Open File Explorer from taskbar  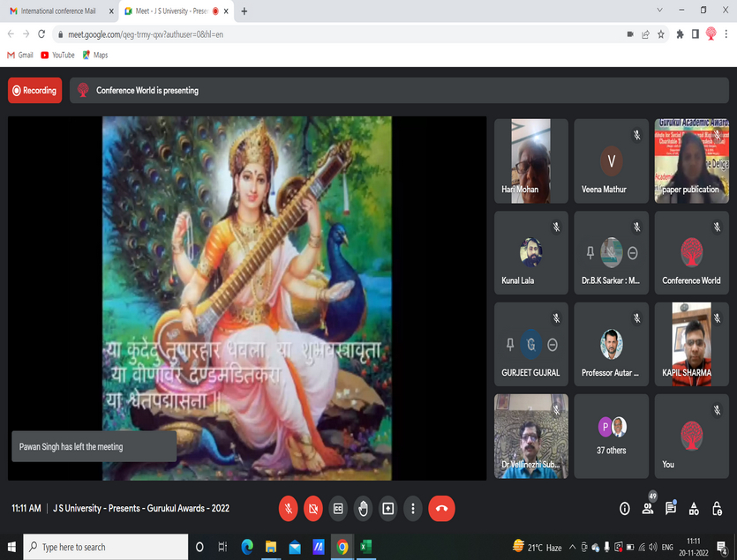pos(271,547)
